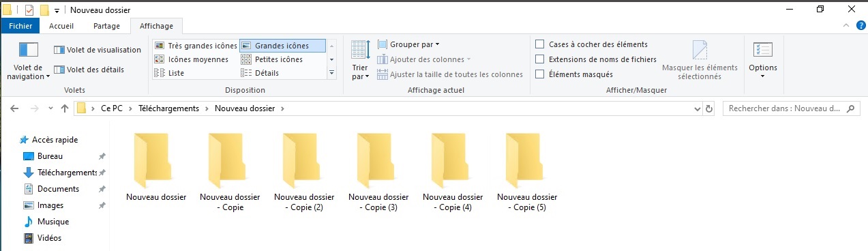
Task: Expand the layout gallery more arrow
Action: [332, 73]
